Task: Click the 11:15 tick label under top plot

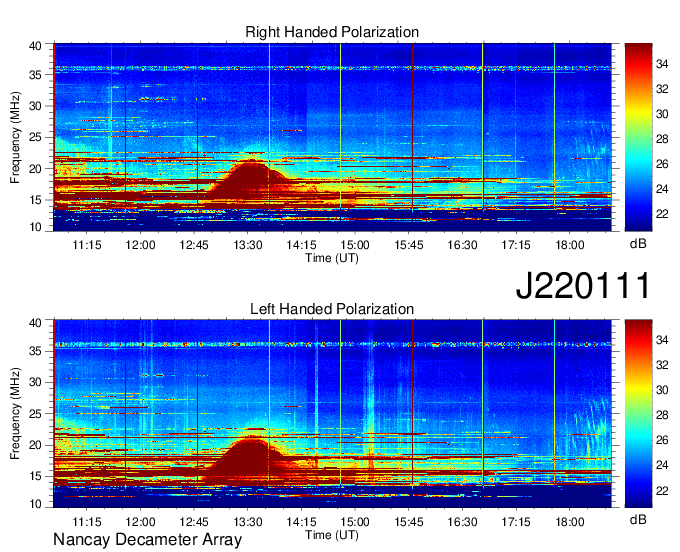Action: 87,245
